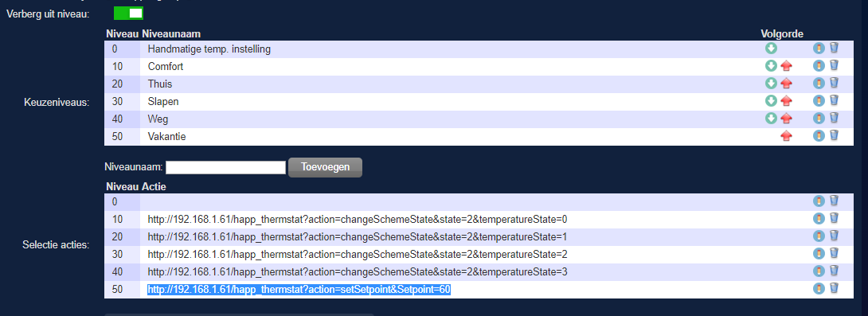Rename the Thuis level
868x316 pixels.
819,84
